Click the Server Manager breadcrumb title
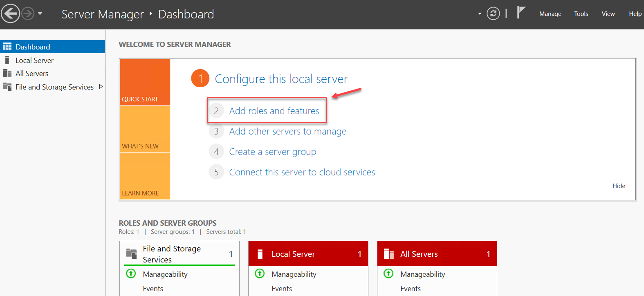 click(x=103, y=14)
